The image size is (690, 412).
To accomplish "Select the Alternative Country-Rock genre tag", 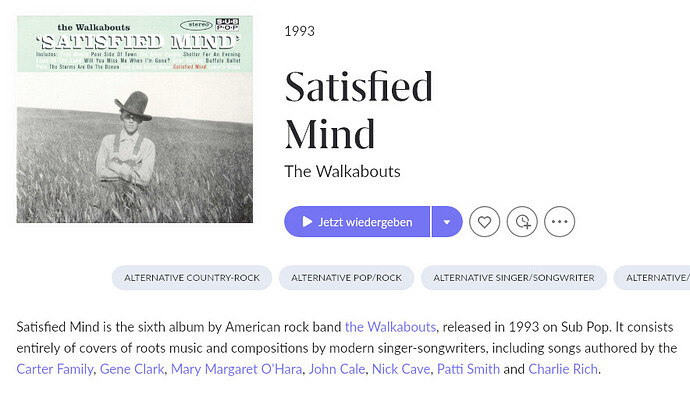I will coord(190,277).
